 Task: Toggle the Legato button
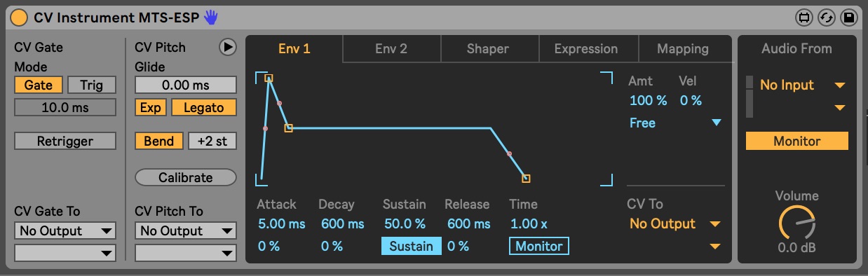pyautogui.click(x=204, y=108)
